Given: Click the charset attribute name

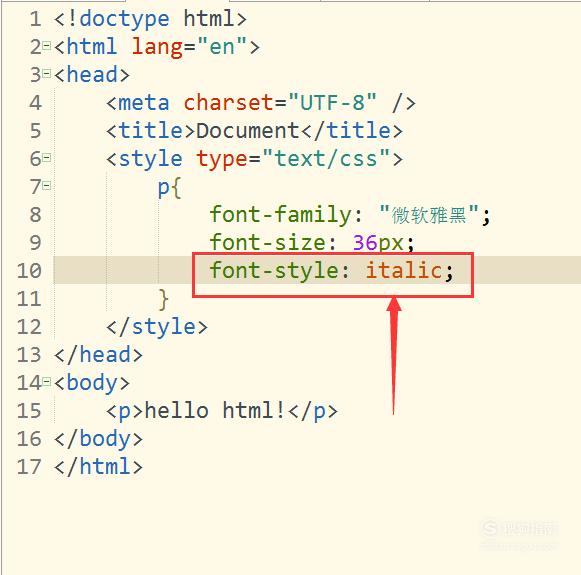Looking at the screenshot, I should pyautogui.click(x=229, y=103).
